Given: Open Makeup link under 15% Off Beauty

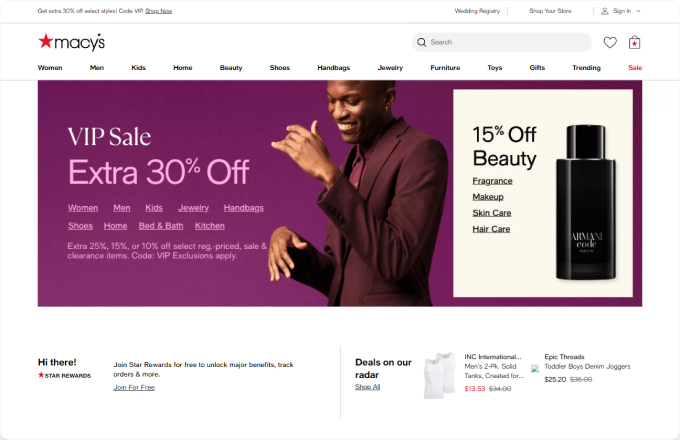Looking at the screenshot, I should click(x=488, y=197).
